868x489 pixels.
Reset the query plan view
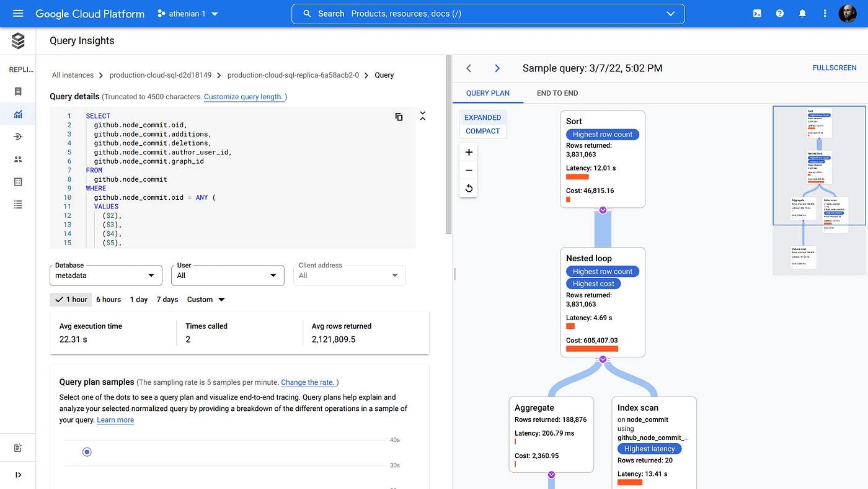[469, 189]
